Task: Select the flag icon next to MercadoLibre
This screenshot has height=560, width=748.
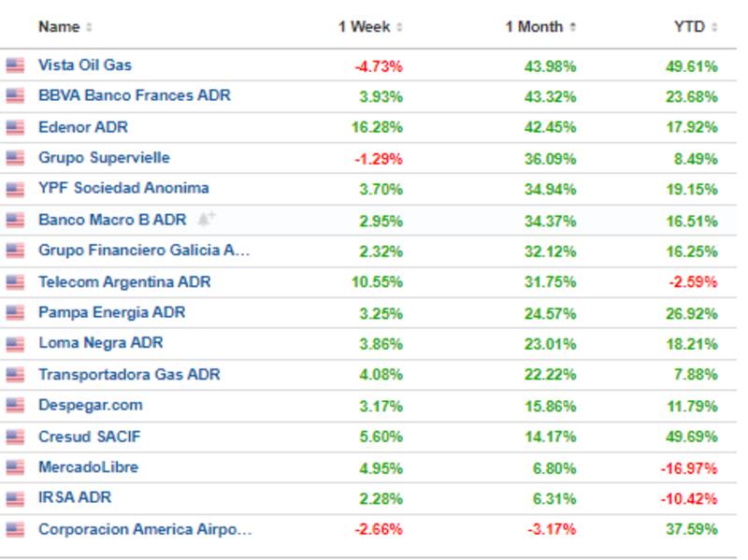Action: tap(15, 467)
